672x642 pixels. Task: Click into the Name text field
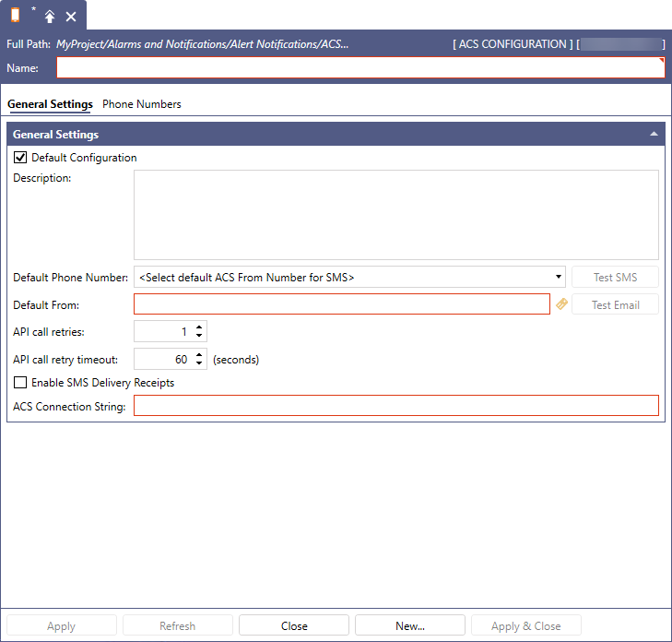(x=360, y=68)
